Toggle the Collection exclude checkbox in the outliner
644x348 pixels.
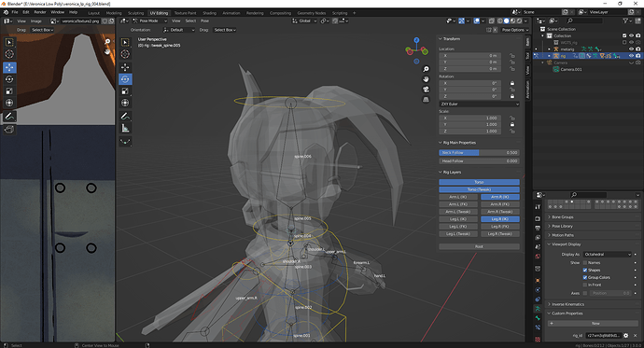coord(624,35)
